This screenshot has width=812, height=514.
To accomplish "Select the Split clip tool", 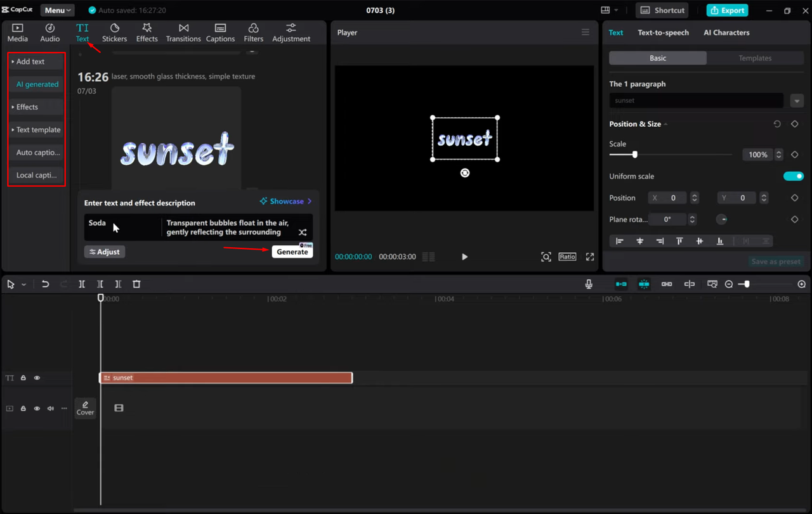I will pos(82,284).
